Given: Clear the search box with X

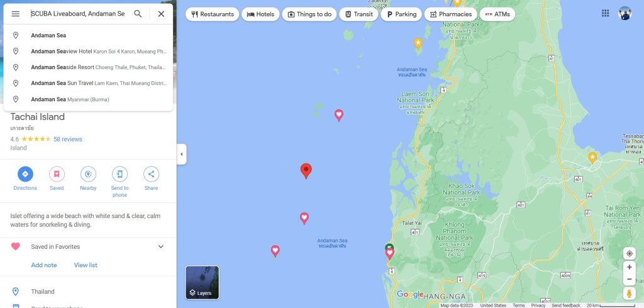Looking at the screenshot, I should pos(161,14).
